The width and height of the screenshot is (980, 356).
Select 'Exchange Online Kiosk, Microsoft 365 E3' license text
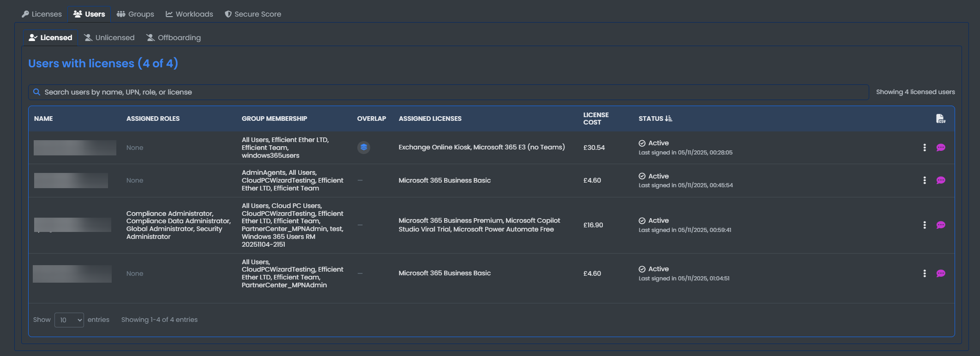click(481, 147)
